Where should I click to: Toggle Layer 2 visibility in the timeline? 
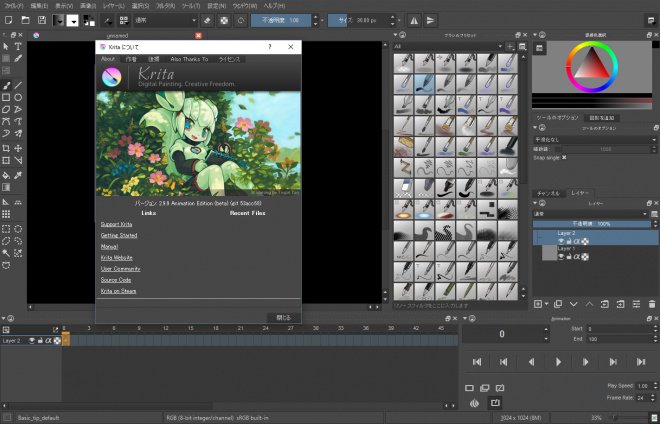tap(32, 341)
